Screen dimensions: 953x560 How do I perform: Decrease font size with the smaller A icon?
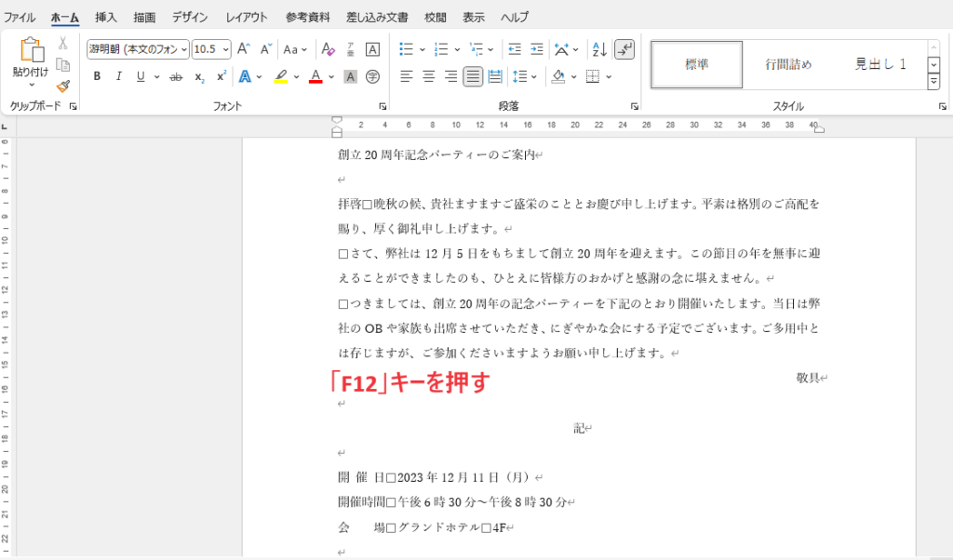coord(265,49)
